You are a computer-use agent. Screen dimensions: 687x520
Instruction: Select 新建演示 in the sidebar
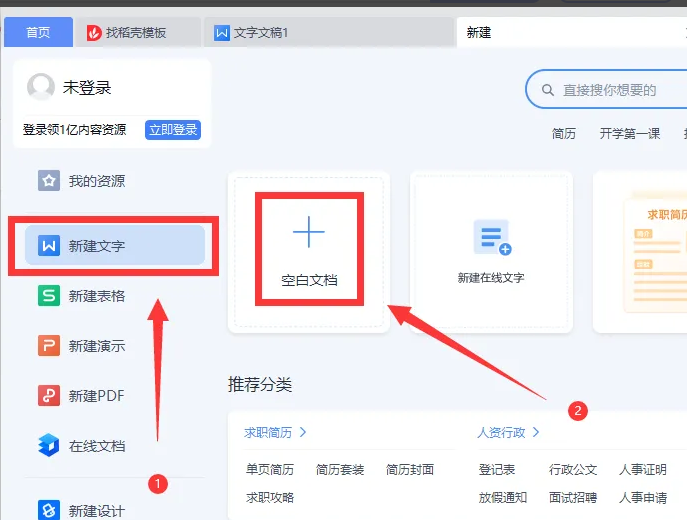click(x=115, y=346)
